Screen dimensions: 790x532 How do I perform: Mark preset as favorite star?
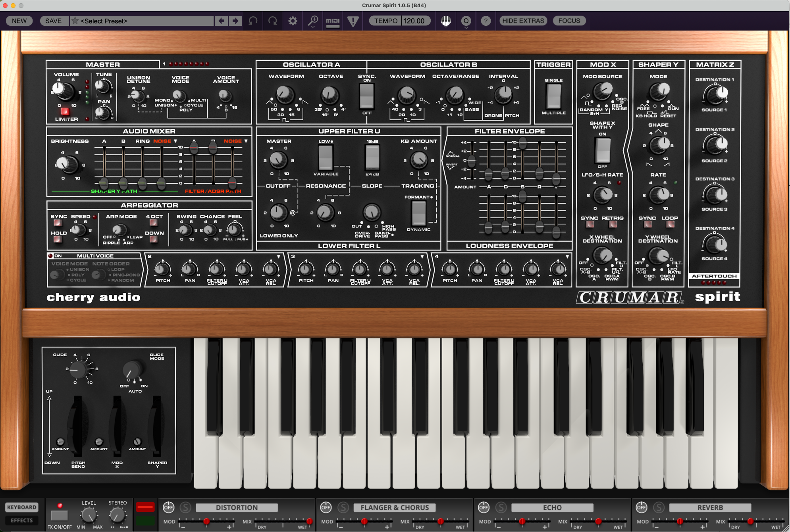point(75,21)
